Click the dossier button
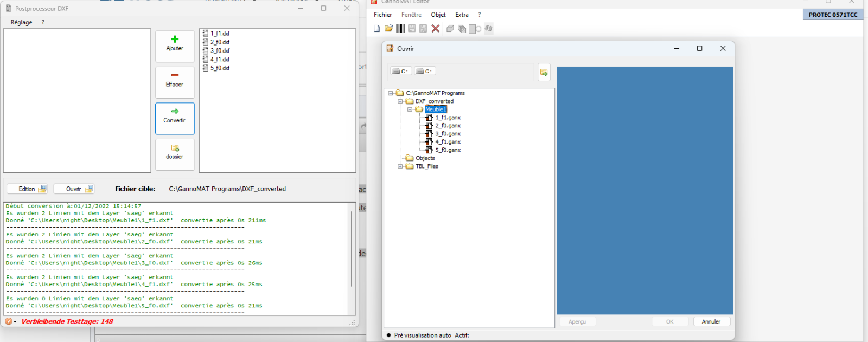 coord(175,155)
